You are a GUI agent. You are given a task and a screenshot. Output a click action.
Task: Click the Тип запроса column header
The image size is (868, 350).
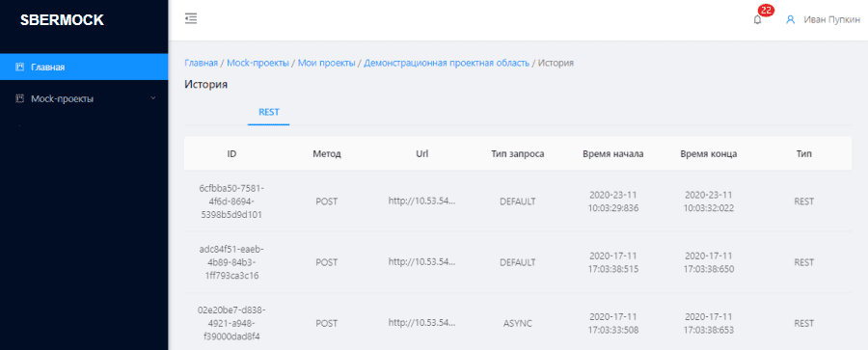coord(518,154)
